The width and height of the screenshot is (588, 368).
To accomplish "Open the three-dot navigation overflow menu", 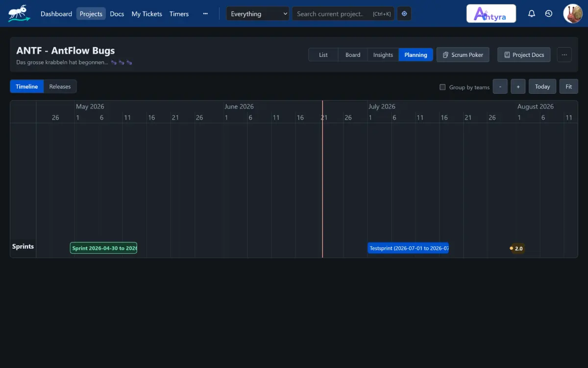I will (205, 14).
